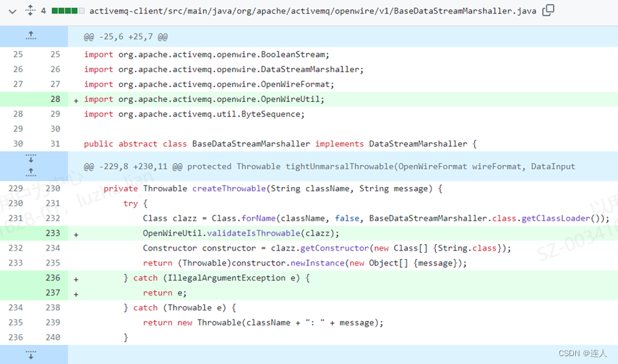Viewport: 618px width, 364px height.
Task: Select the 'import org.apache.activemq.util.ByteSequence;' line
Action: tap(194, 114)
